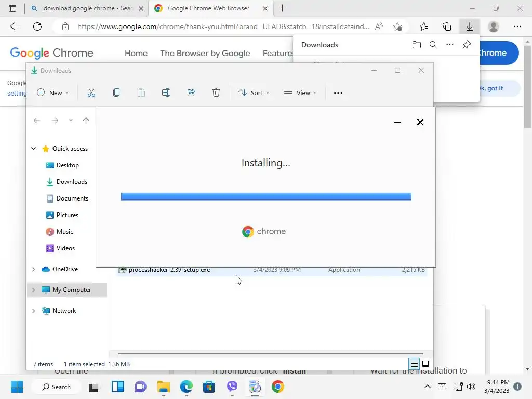Open Edge's Settings and more menu

coord(517,26)
